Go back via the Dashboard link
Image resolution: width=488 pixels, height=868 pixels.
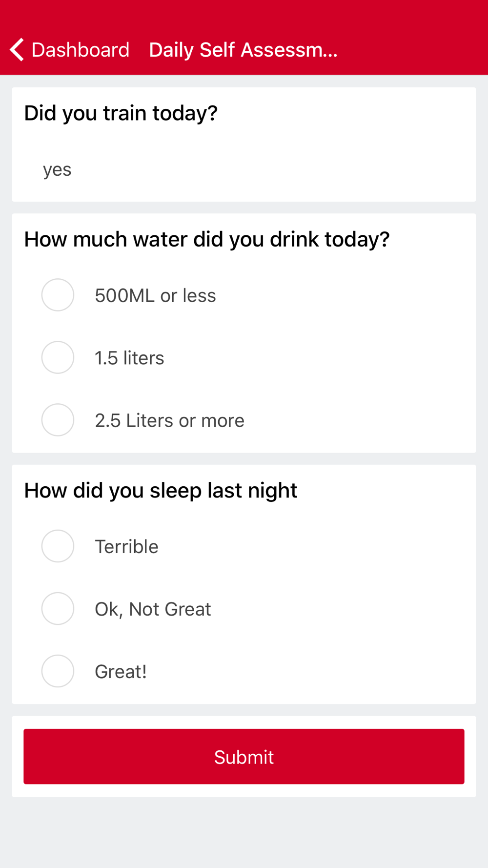coord(81,50)
